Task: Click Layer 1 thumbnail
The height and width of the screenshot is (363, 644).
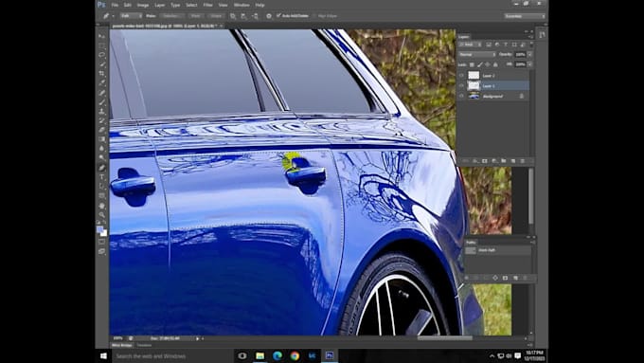Action: coord(474,85)
